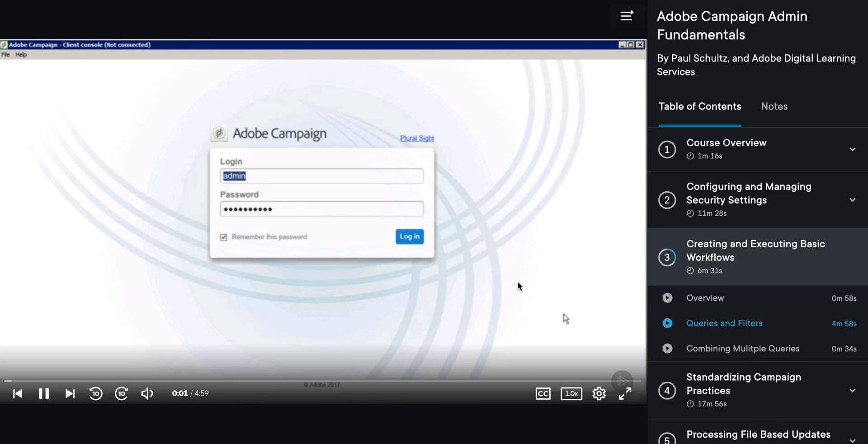Play Combining Mulitple Queries clip icon
868x444 pixels.
[667, 349]
